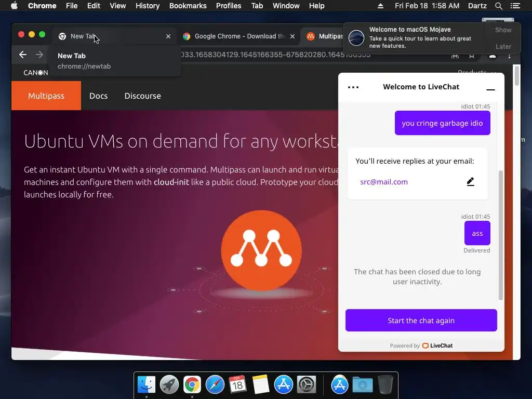This screenshot has height=399, width=532.
Task: Click the Canonical logo
Action: tap(36, 73)
